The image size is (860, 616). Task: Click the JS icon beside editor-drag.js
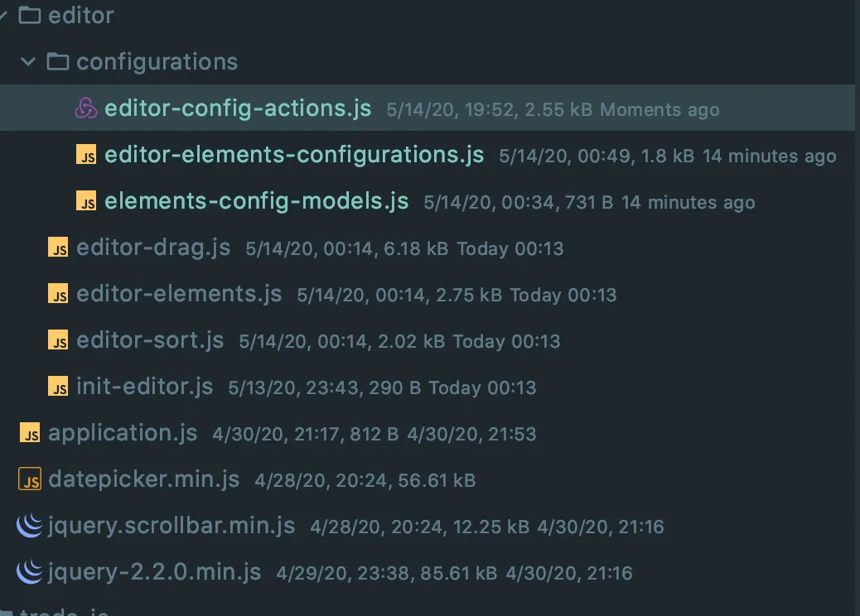58,248
